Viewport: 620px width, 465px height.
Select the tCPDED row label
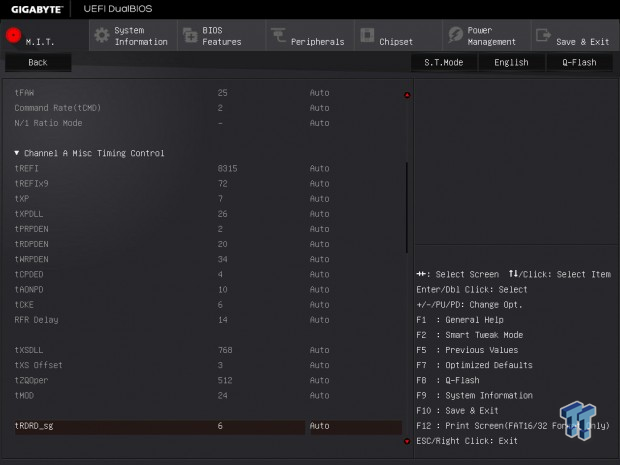29,274
